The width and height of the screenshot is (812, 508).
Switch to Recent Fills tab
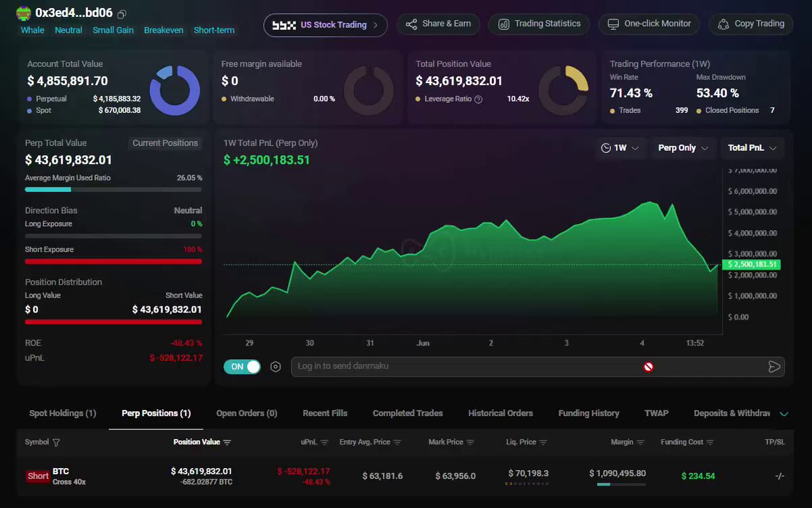coord(325,413)
